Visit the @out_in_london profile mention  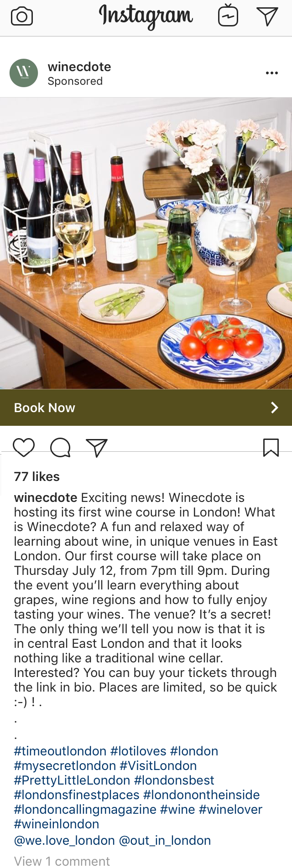pyautogui.click(x=165, y=840)
